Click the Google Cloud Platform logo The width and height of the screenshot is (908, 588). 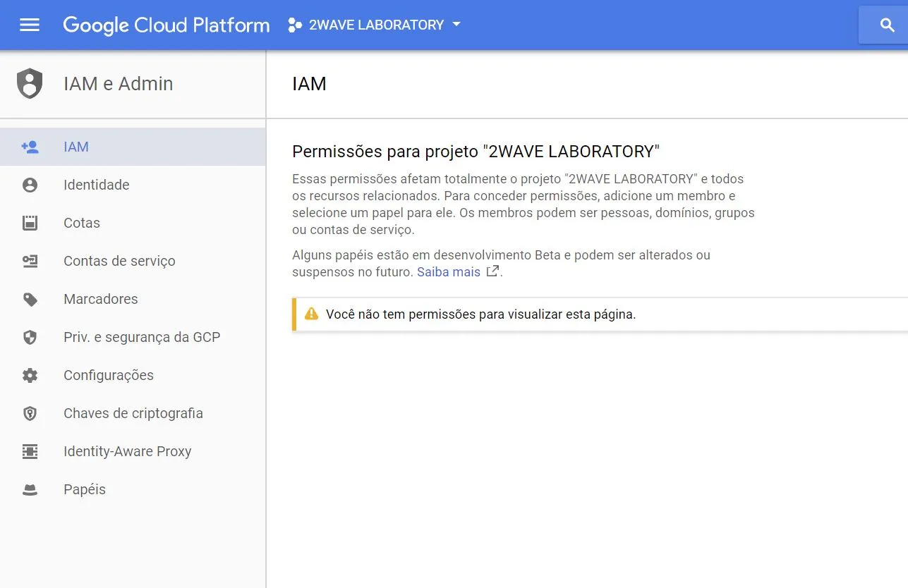[x=167, y=25]
